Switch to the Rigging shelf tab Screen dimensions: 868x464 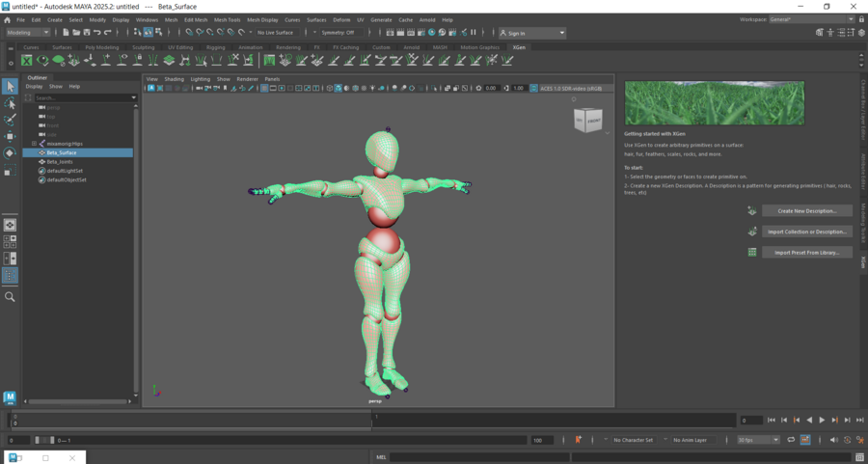[x=215, y=46]
